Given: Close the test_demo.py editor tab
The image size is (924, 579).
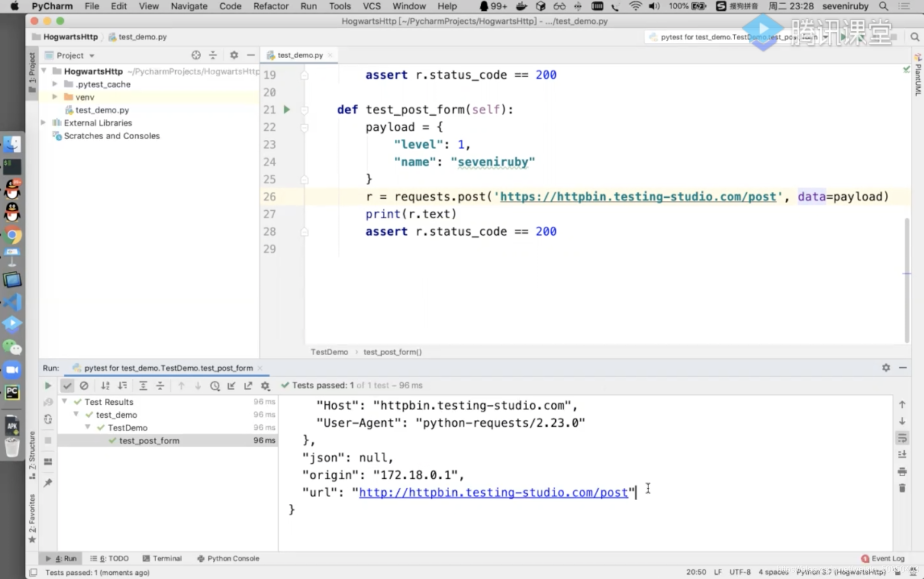Looking at the screenshot, I should tap(330, 55).
